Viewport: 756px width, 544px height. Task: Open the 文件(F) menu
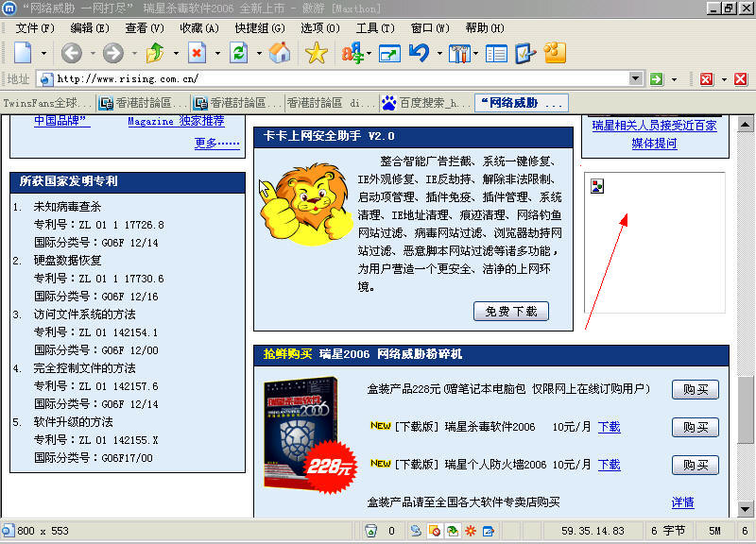[x=35, y=28]
